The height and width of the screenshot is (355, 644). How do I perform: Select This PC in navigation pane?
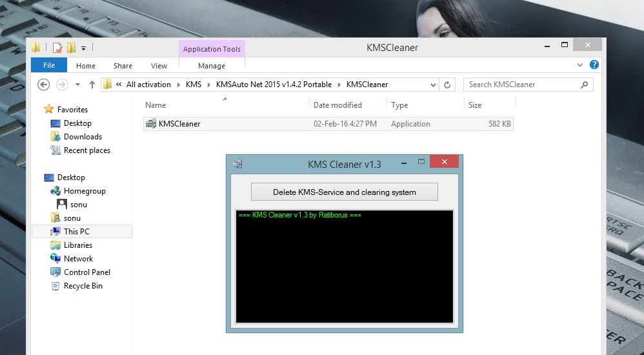(76, 232)
